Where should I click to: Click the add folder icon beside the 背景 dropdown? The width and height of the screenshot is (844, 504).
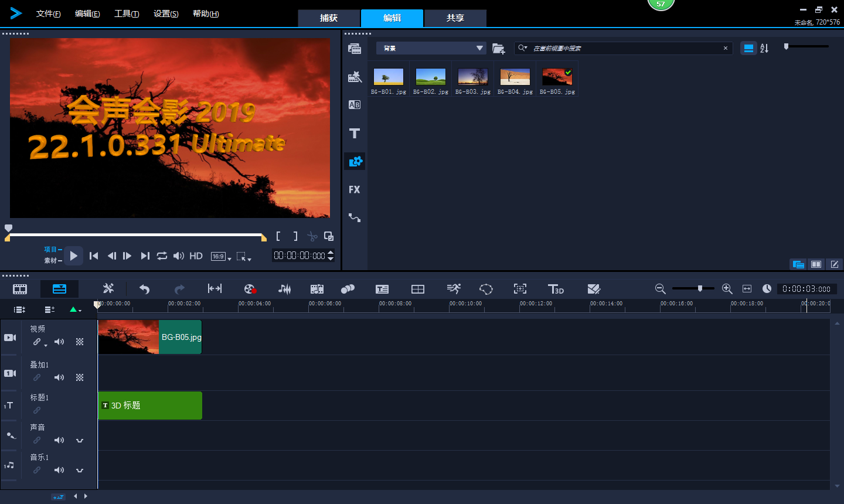tap(499, 49)
